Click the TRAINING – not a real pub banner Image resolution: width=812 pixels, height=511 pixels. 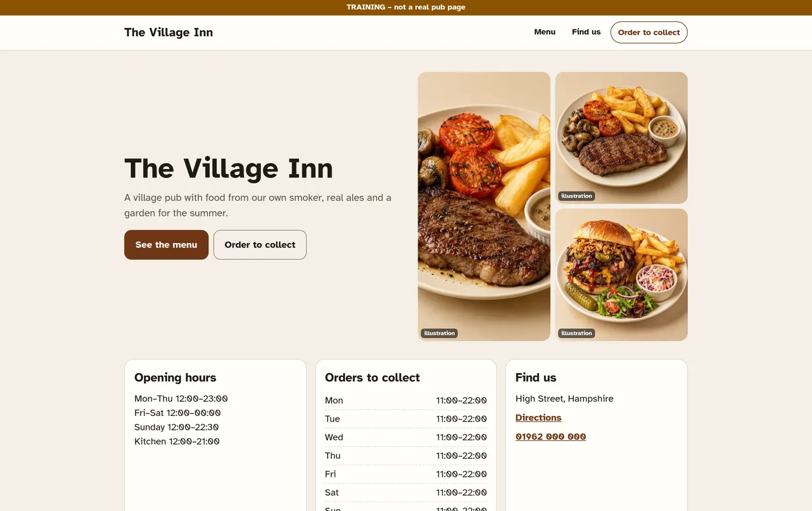click(406, 8)
